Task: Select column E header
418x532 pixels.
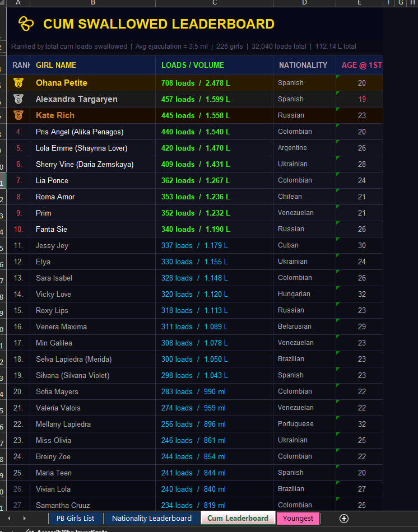Action: click(359, 3)
